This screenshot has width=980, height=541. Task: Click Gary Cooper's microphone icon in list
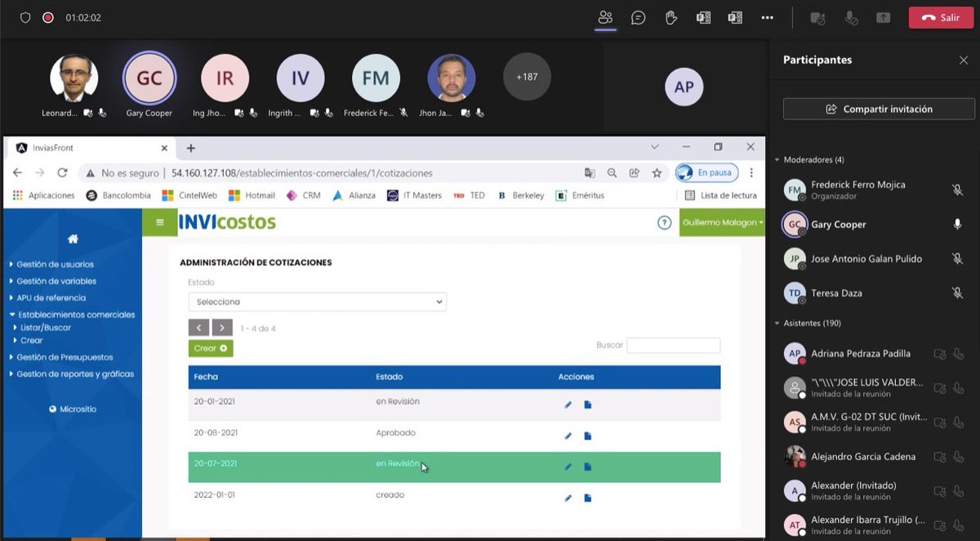click(x=957, y=224)
